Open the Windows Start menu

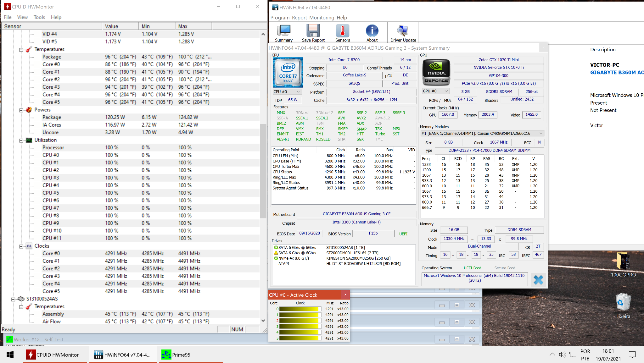point(10,355)
